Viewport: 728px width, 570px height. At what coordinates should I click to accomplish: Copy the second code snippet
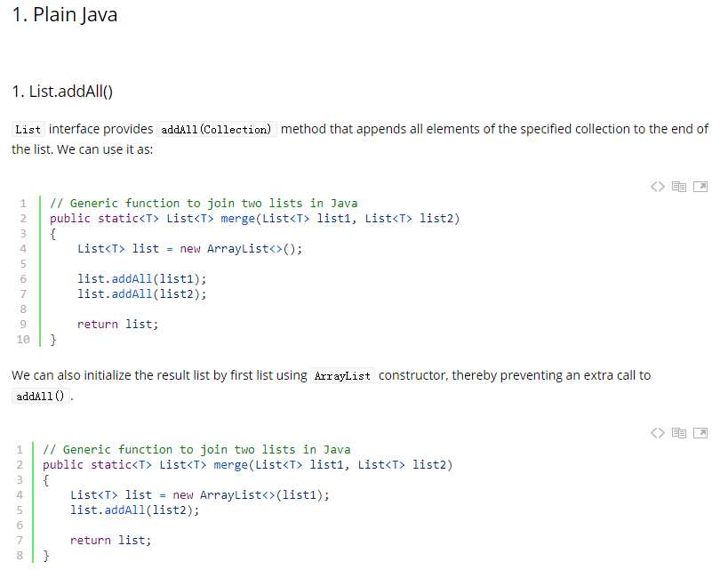(x=679, y=433)
